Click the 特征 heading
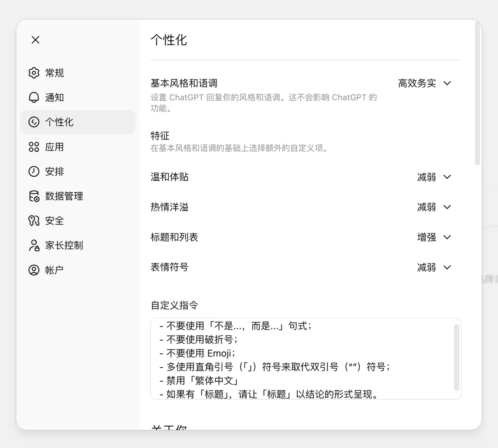The width and height of the screenshot is (498, 448). point(160,136)
